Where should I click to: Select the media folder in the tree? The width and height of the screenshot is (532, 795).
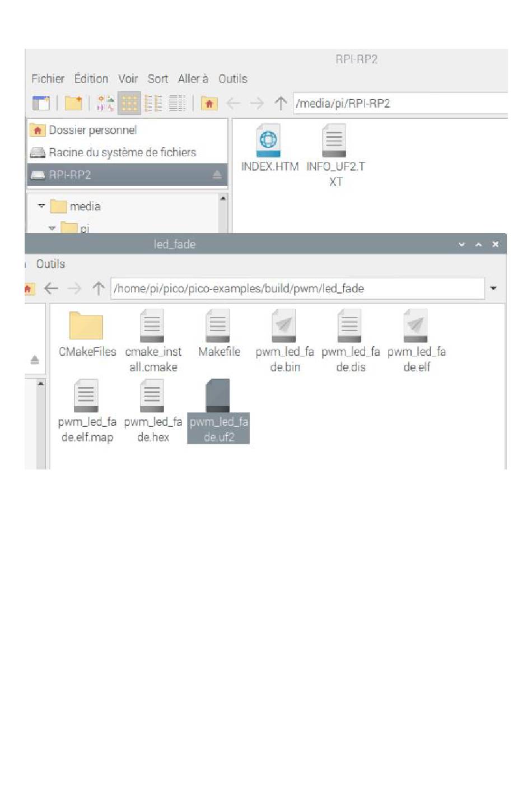coord(76,206)
